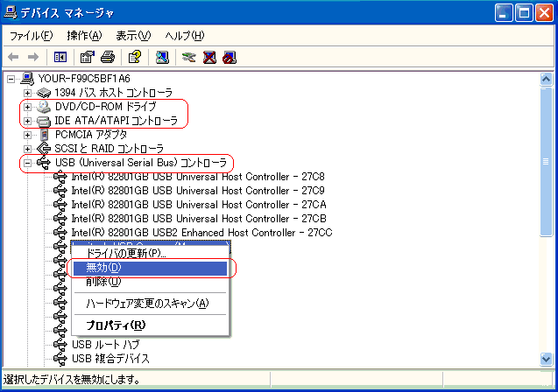Select IDE ATA/ATAPI コントローラ label
The width and height of the screenshot is (558, 392).
[x=116, y=121]
